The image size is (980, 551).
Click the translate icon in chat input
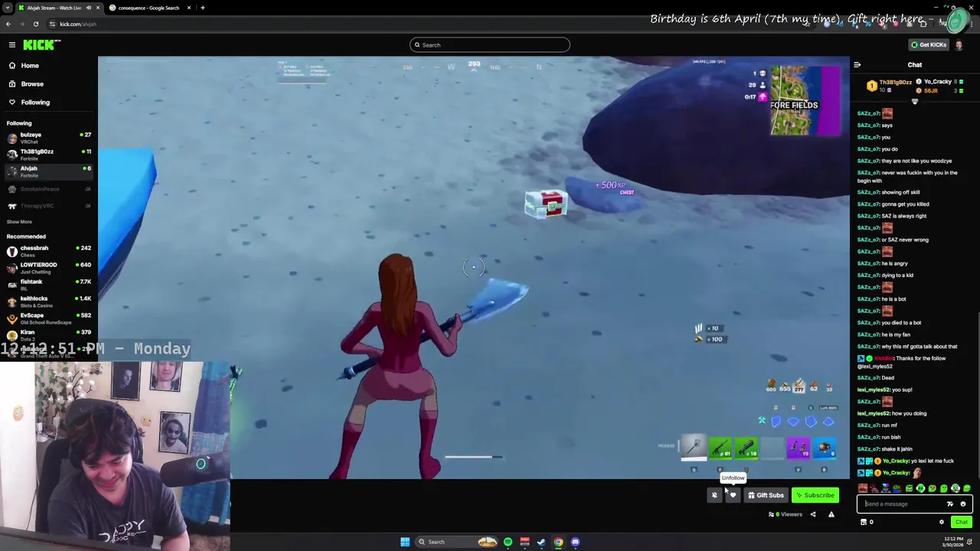coord(950,504)
